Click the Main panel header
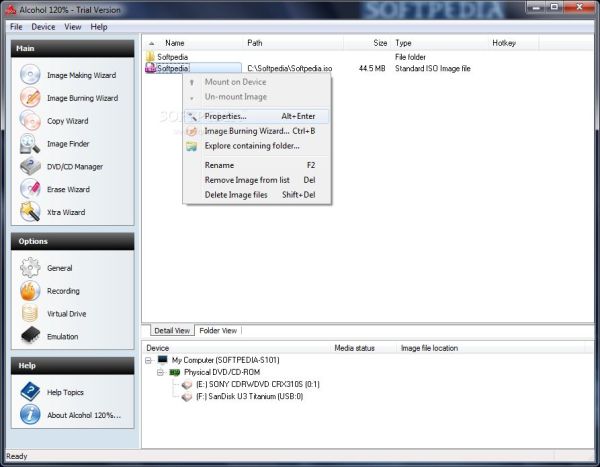 pos(73,49)
